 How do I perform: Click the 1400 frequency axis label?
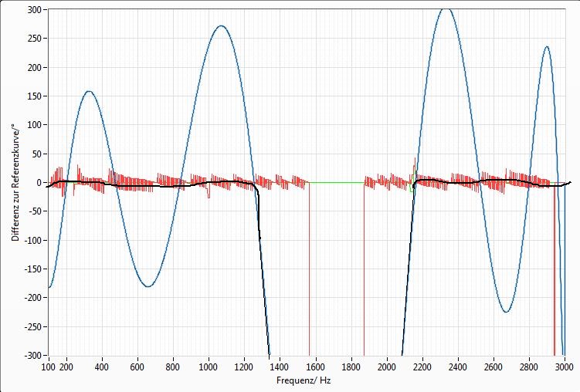280,367
